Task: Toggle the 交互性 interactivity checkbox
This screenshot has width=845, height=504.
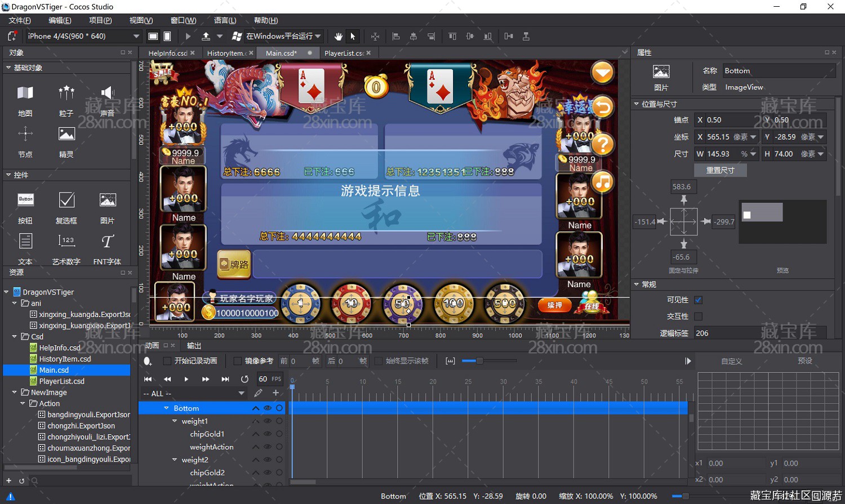Action: pyautogui.click(x=699, y=316)
